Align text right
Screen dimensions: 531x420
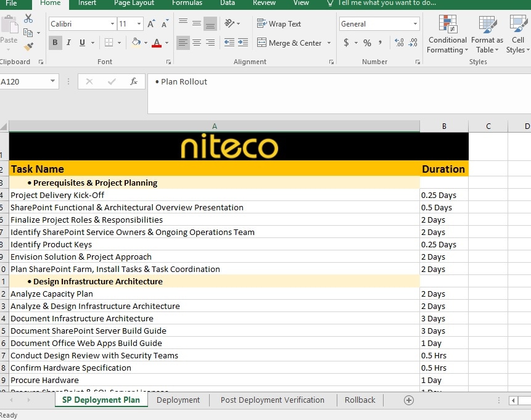(x=210, y=43)
